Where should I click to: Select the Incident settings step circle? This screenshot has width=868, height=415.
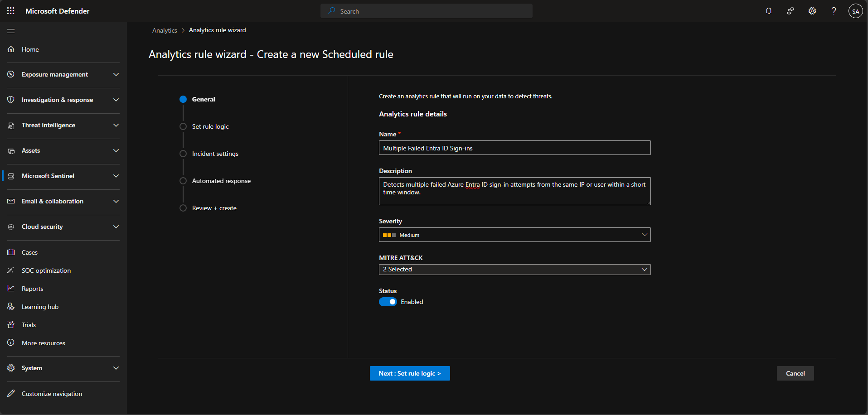pyautogui.click(x=183, y=154)
